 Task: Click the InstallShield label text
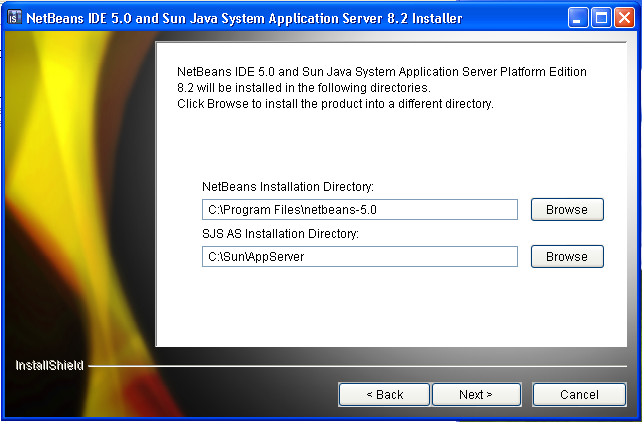tap(50, 365)
